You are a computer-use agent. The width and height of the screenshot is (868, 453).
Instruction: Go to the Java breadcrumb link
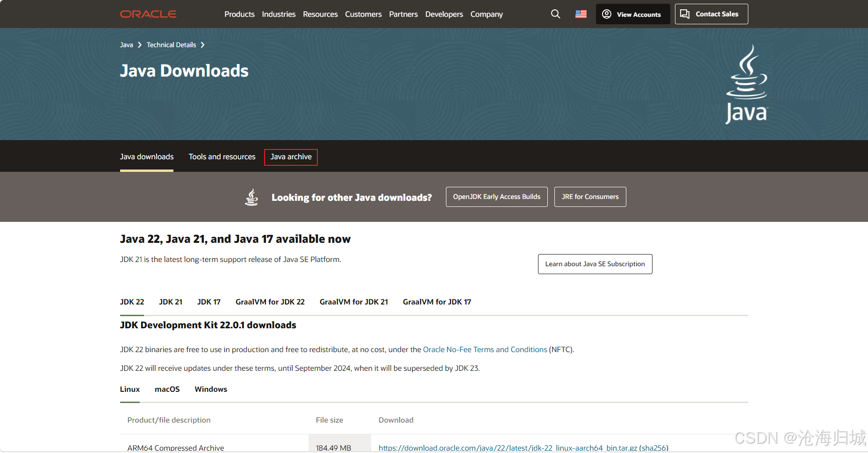(x=126, y=45)
